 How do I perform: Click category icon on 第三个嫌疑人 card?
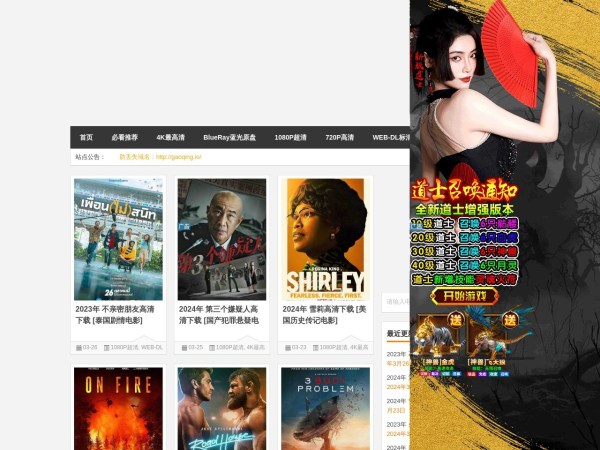[x=212, y=348]
